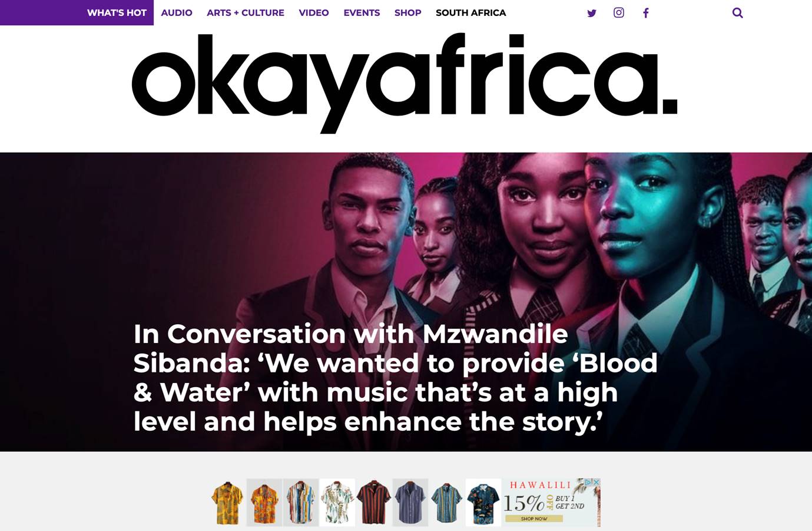Click the Hawalili 15% off banner
This screenshot has height=531, width=812.
click(551, 503)
